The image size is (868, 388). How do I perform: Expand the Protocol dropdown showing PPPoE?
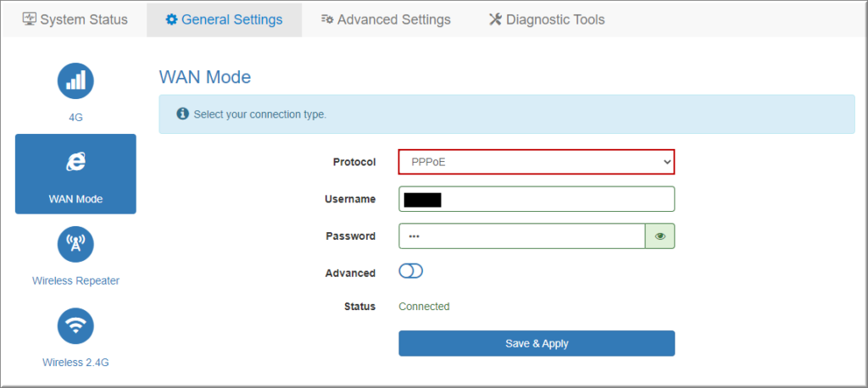point(536,162)
